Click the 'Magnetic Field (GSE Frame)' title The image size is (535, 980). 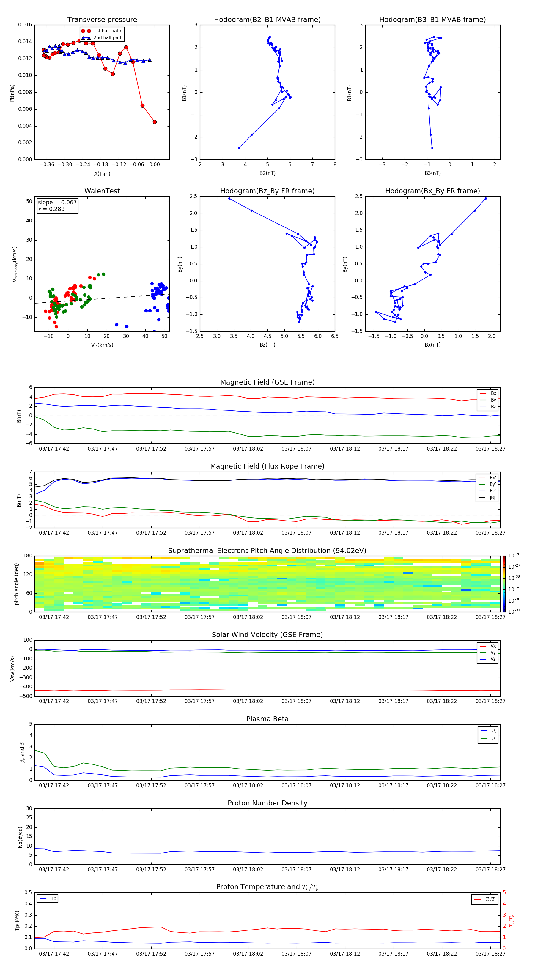pyautogui.click(x=267, y=382)
